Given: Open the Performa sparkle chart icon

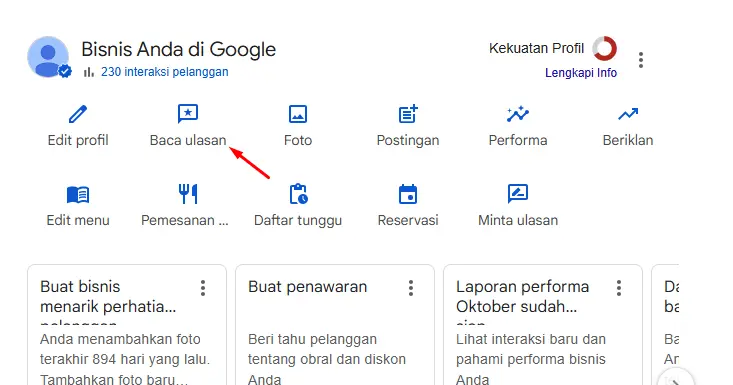Looking at the screenshot, I should point(517,114).
